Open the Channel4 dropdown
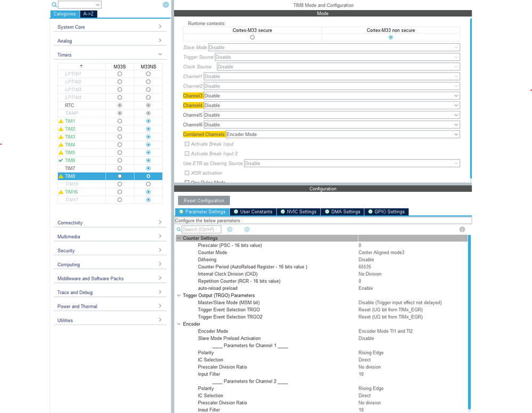The width and height of the screenshot is (532, 413). click(332, 106)
